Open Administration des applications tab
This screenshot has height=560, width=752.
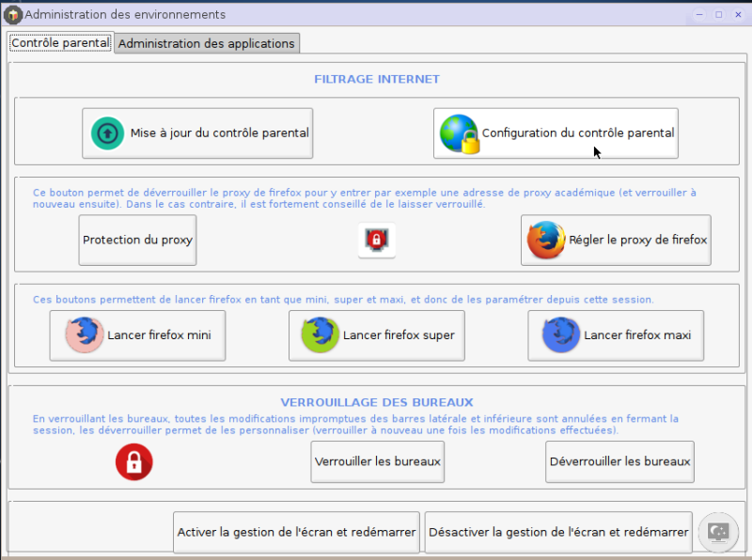click(207, 43)
